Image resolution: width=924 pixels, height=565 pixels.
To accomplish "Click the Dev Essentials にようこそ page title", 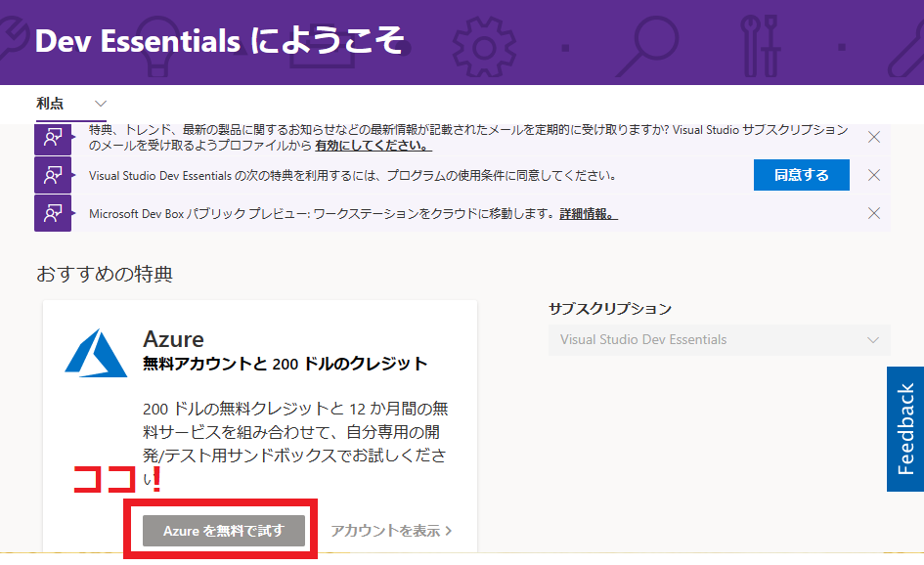I will click(x=219, y=41).
